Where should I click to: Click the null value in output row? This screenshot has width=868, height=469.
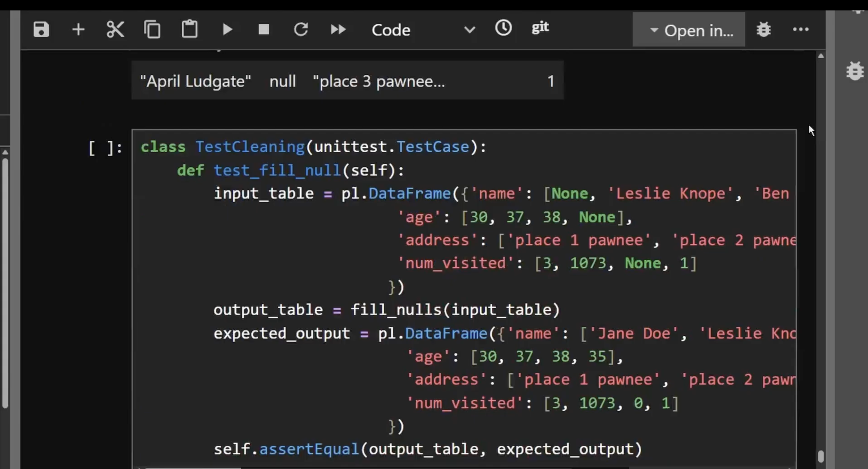click(283, 82)
